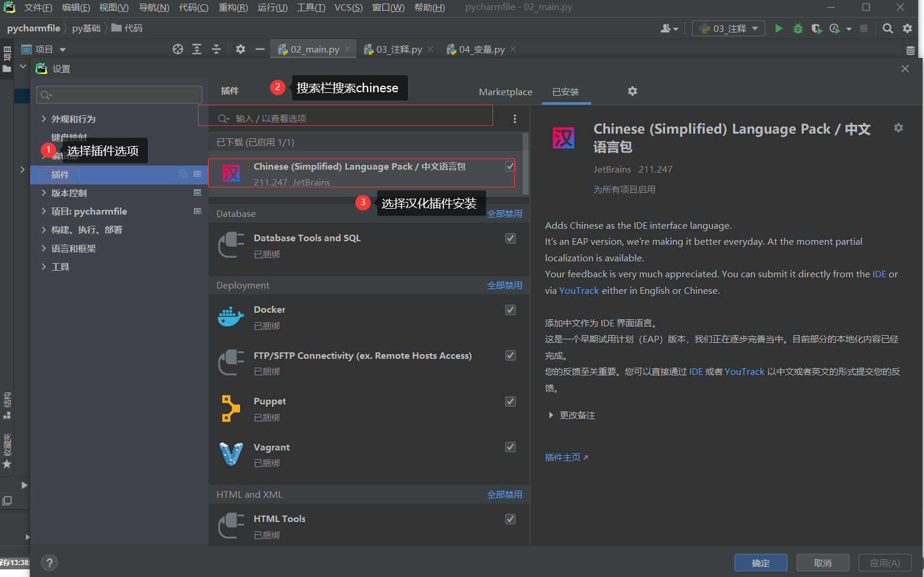
Task: Click the 应用(A) button
Action: (885, 563)
